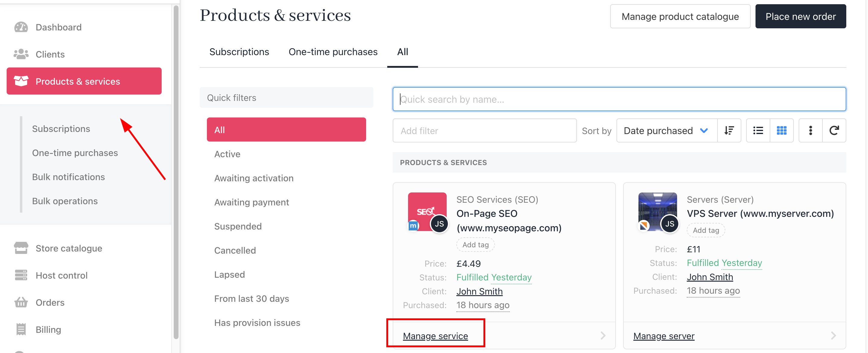
Task: Add tag to VPS Server
Action: coord(706,230)
